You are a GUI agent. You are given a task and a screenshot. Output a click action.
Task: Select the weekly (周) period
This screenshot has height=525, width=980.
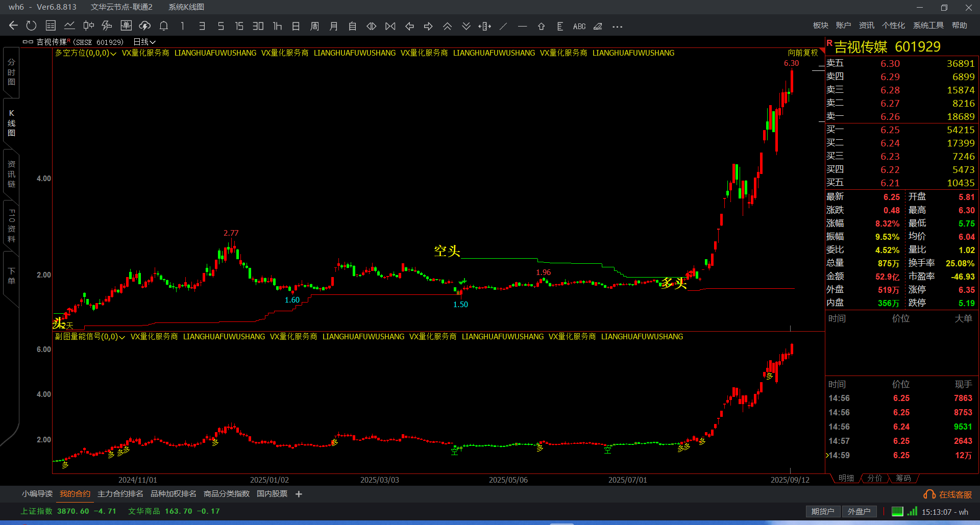tap(314, 26)
